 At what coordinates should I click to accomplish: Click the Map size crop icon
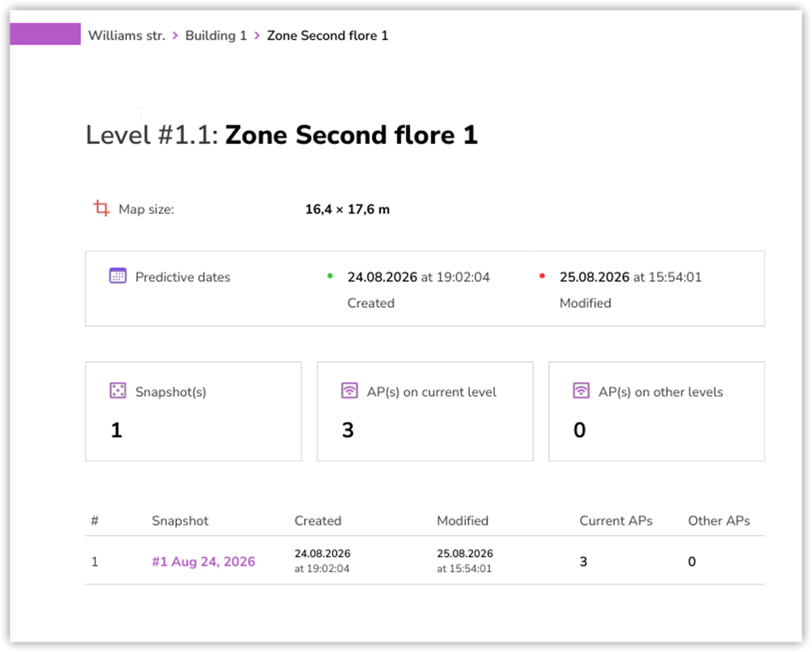tap(101, 208)
